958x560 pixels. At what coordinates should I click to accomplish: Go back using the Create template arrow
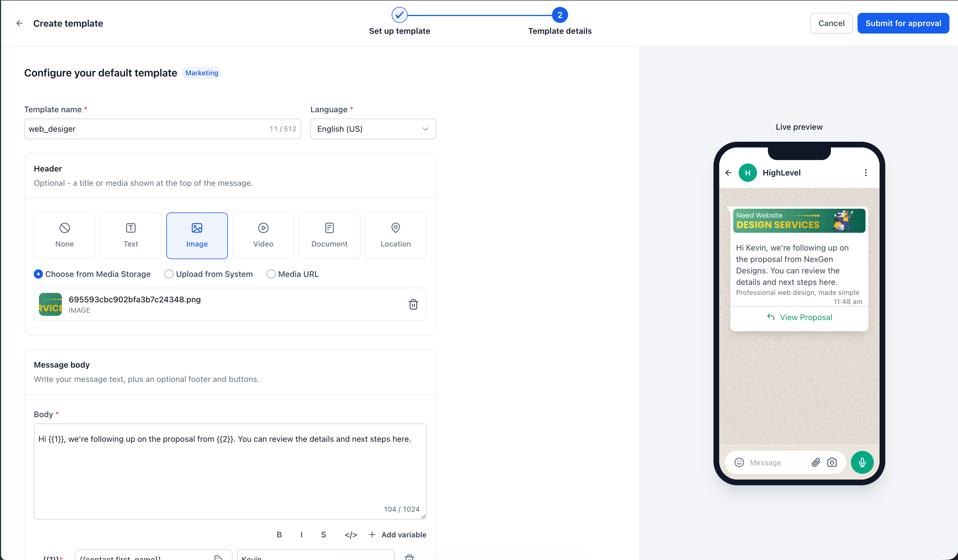[19, 23]
